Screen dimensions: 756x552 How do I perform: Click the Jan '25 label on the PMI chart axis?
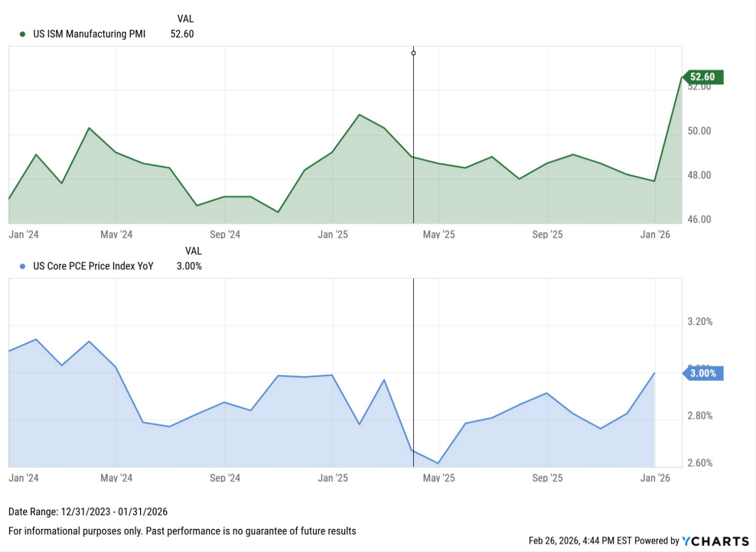click(332, 235)
